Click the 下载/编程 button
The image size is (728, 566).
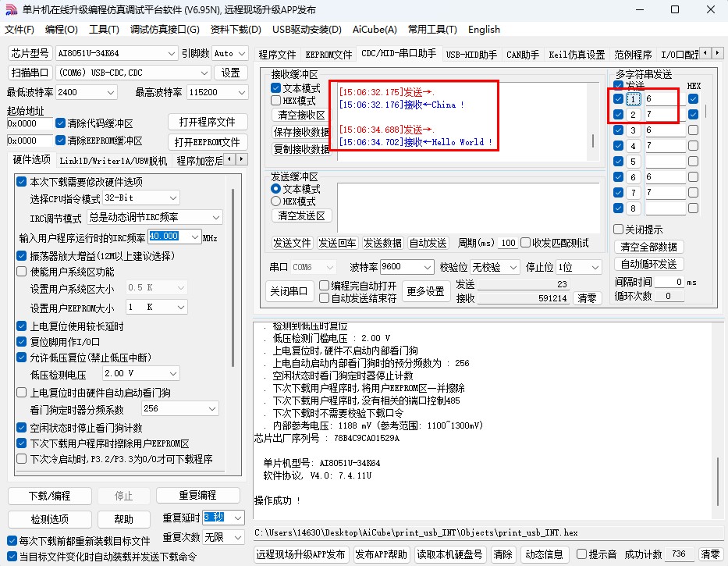click(x=50, y=496)
